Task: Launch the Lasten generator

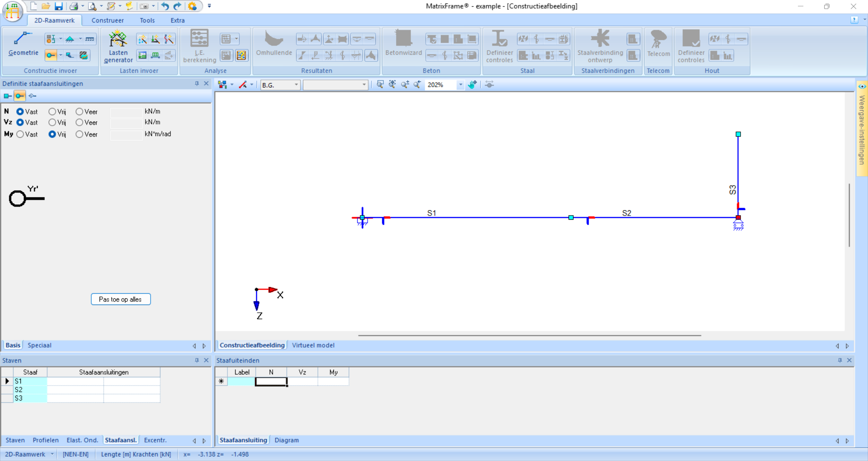Action: [x=118, y=46]
